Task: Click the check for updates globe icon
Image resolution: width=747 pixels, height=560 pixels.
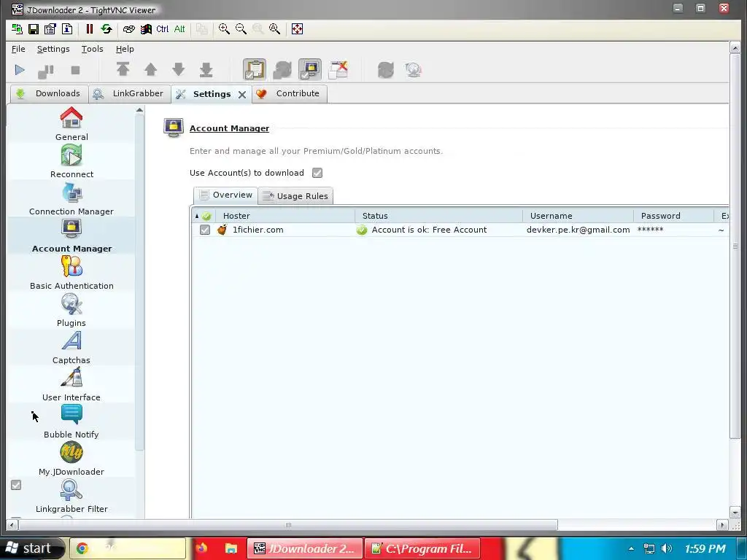Action: 413,70
